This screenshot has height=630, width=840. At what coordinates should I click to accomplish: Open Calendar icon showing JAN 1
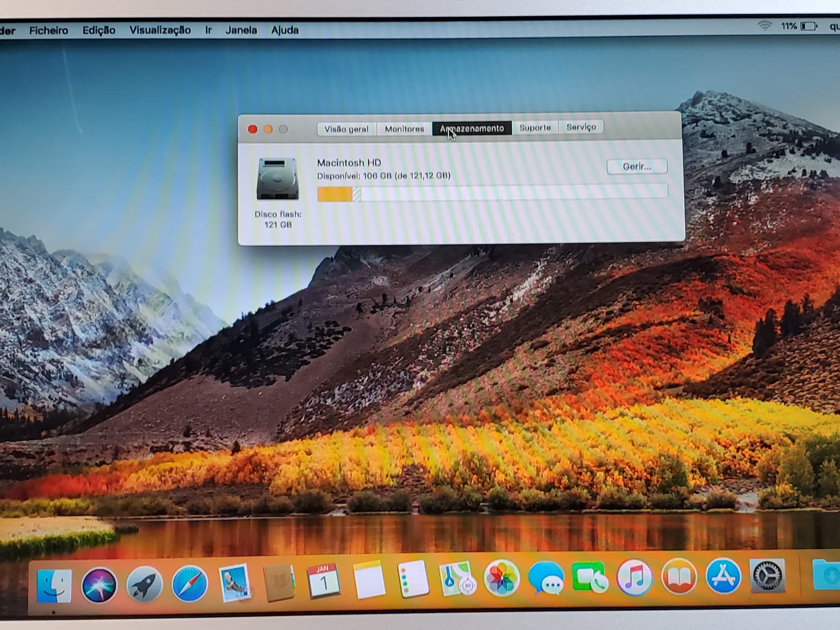tap(323, 581)
